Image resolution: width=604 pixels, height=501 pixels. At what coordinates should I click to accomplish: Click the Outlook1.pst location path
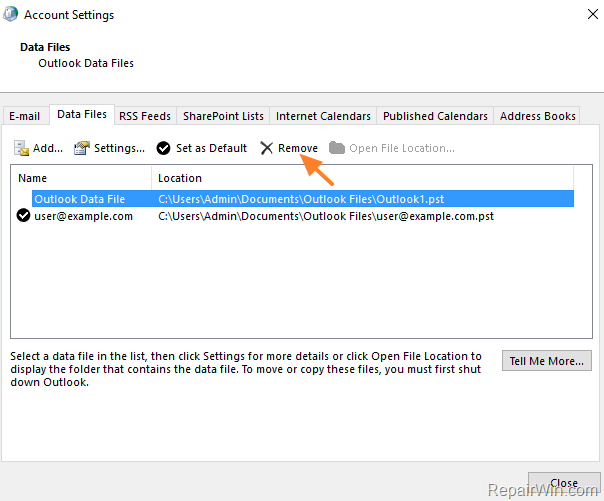tap(301, 199)
